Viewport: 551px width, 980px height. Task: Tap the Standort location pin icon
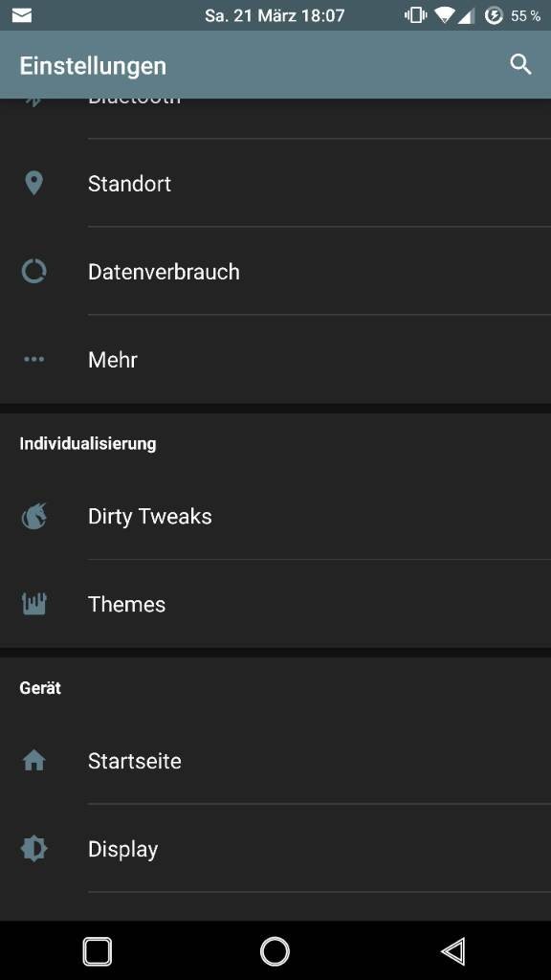click(33, 184)
